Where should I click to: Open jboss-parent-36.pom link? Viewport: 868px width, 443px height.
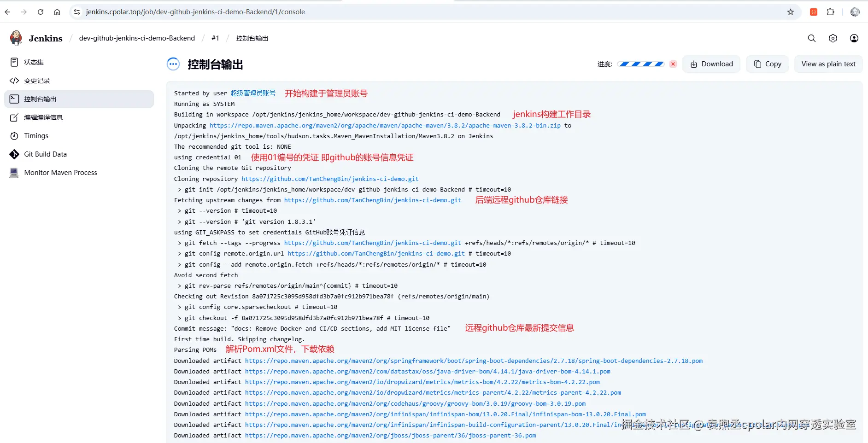tap(390, 435)
